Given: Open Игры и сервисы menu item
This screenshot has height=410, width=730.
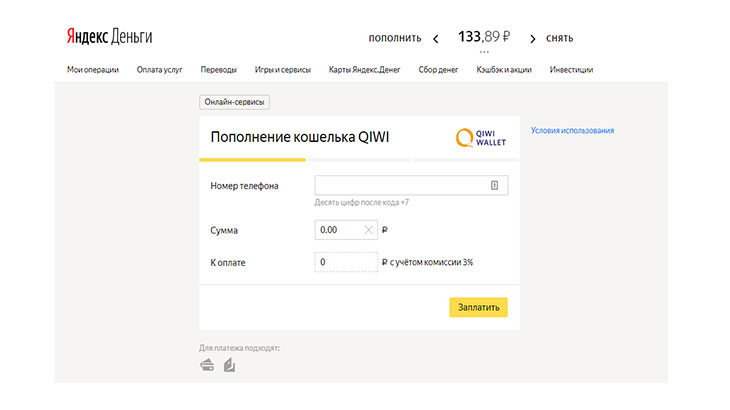Looking at the screenshot, I should point(283,70).
